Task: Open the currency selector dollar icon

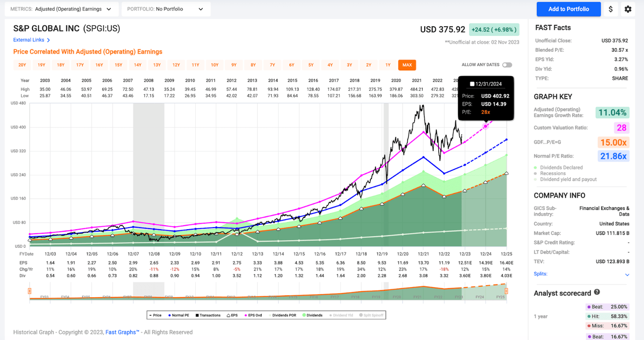Action: coord(610,9)
